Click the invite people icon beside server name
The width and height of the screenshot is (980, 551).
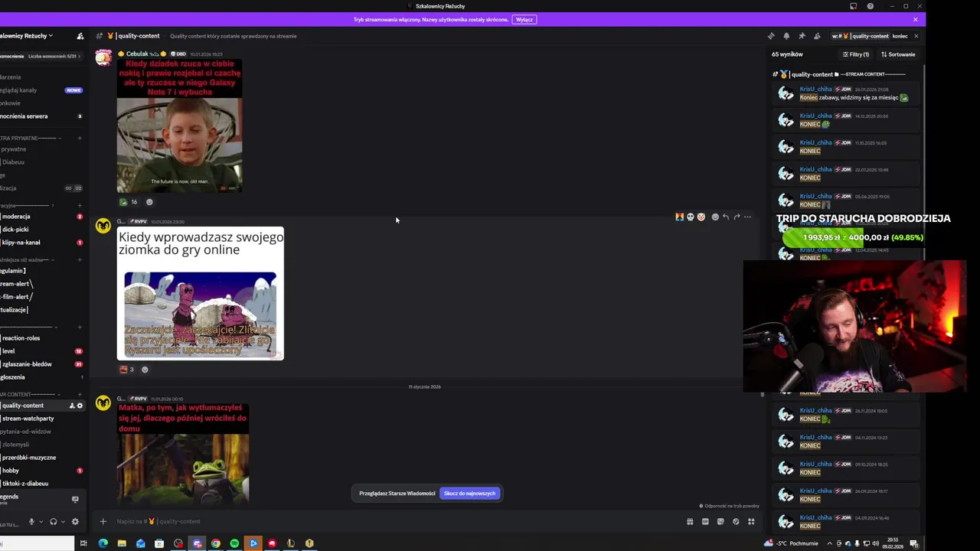pos(80,36)
